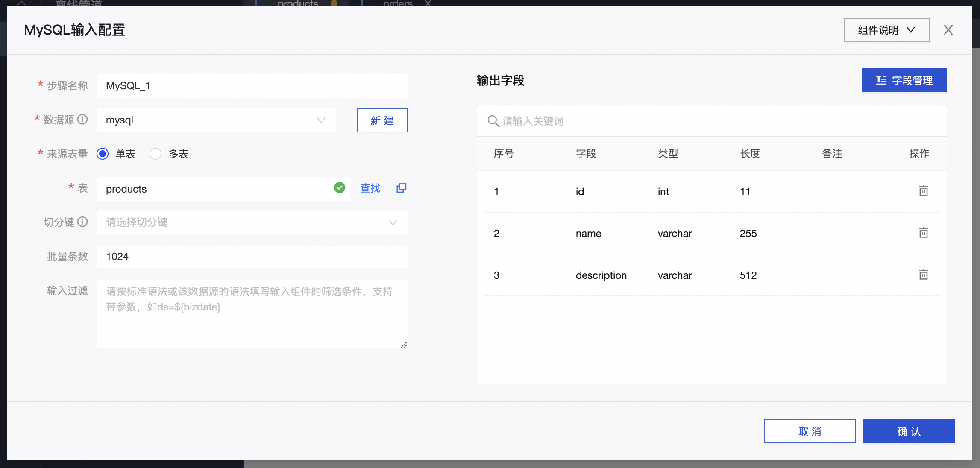Click the 新建 data source button

[x=382, y=120]
